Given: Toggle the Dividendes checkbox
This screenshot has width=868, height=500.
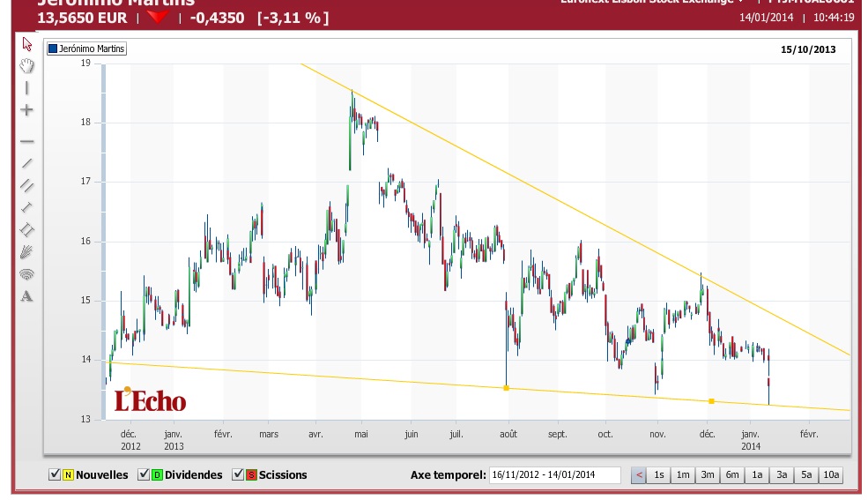Looking at the screenshot, I should (x=144, y=474).
